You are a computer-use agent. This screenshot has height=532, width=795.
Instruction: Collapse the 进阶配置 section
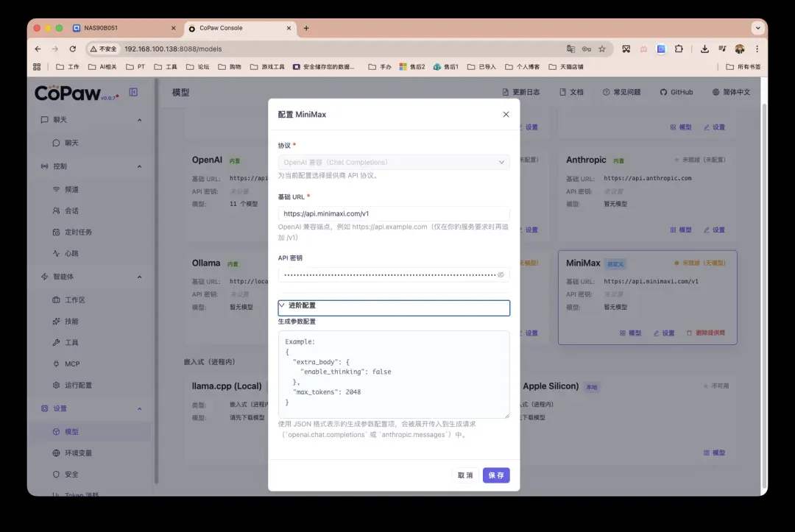point(393,306)
